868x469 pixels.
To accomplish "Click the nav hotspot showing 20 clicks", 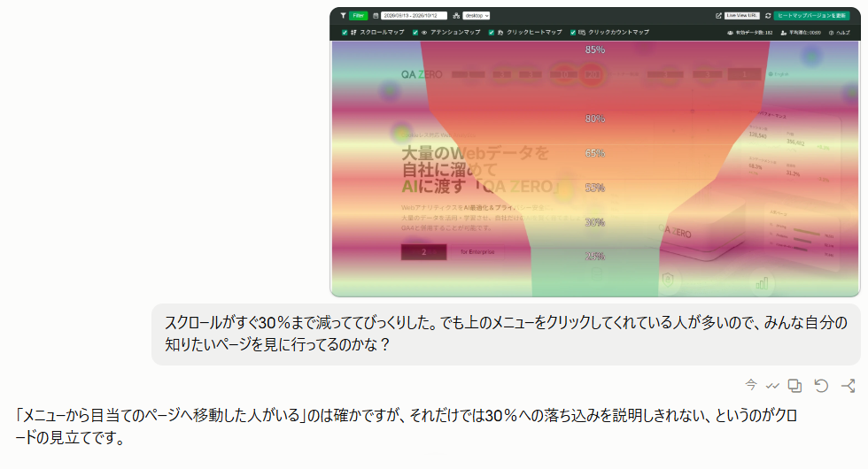I will tap(592, 74).
